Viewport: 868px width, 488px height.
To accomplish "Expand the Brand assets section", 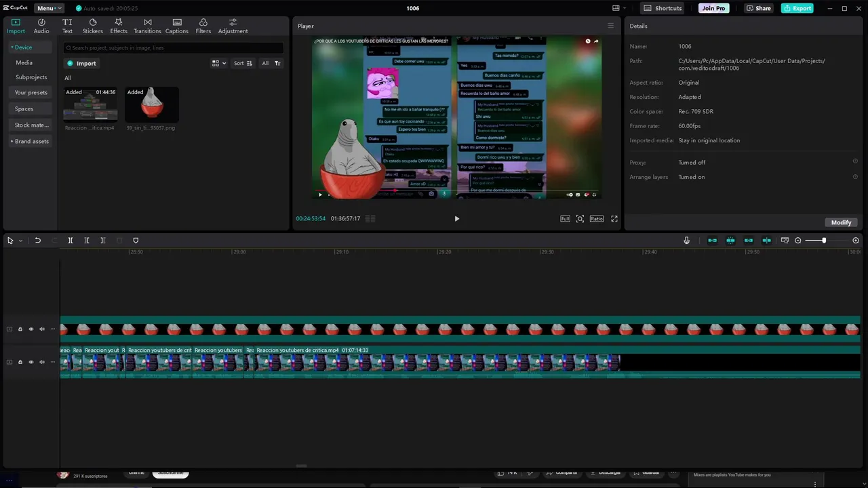I will click(x=30, y=141).
